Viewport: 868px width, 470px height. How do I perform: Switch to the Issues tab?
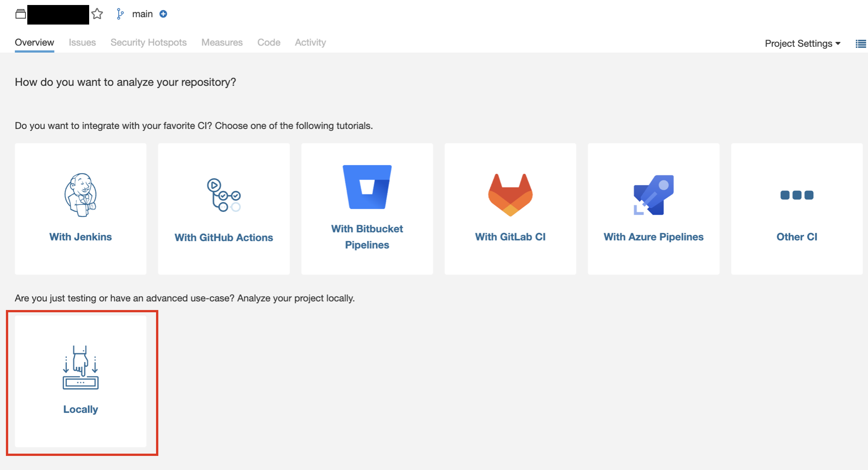(x=82, y=42)
